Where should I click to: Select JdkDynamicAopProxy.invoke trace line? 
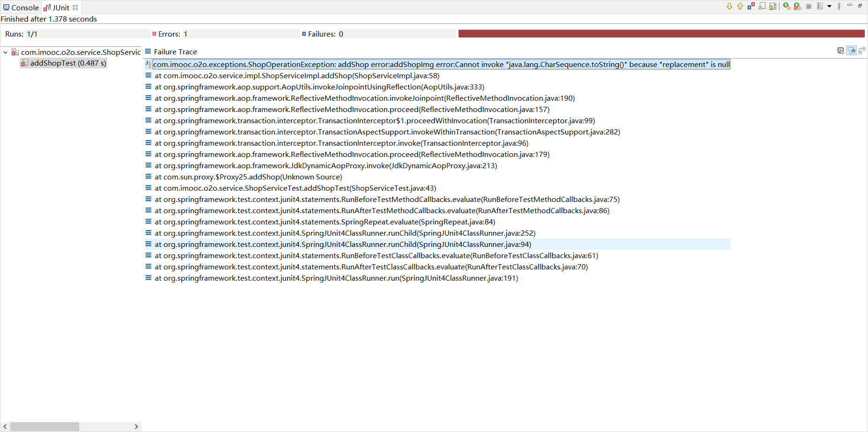pos(326,165)
